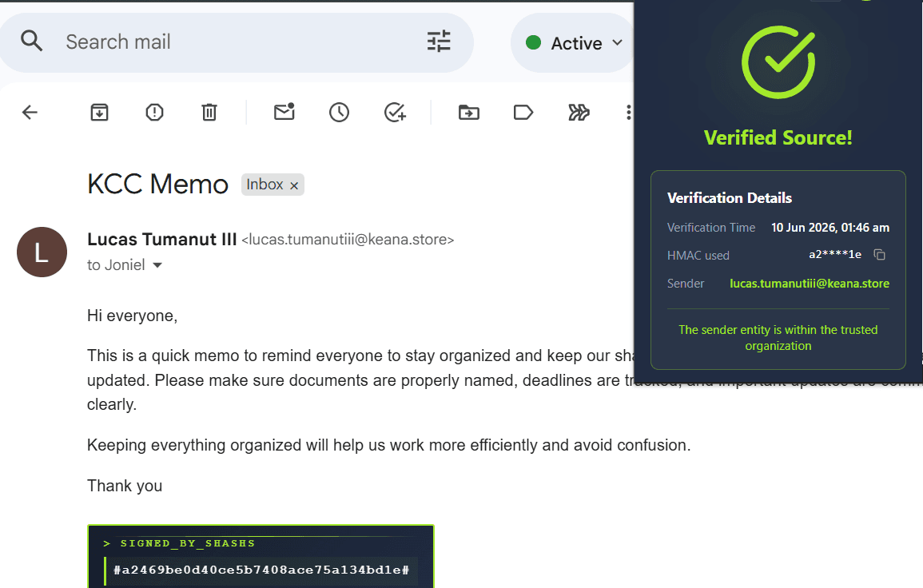Open the Active status dropdown
The image size is (923, 588).
tap(574, 43)
